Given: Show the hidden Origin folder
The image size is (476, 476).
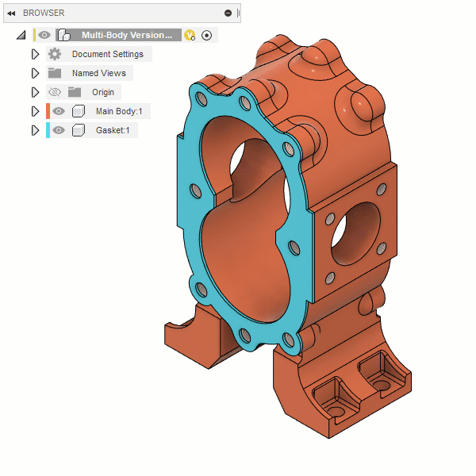Looking at the screenshot, I should click(55, 92).
